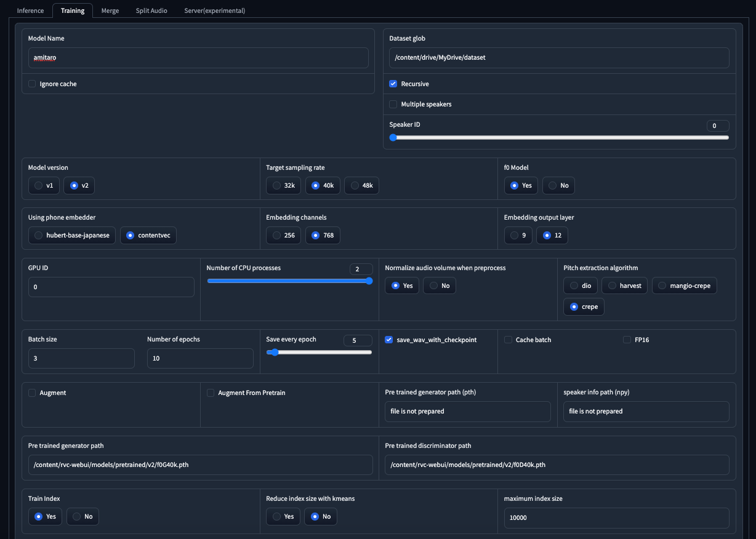The height and width of the screenshot is (539, 756).
Task: Select Model version v1
Action: coord(44,185)
